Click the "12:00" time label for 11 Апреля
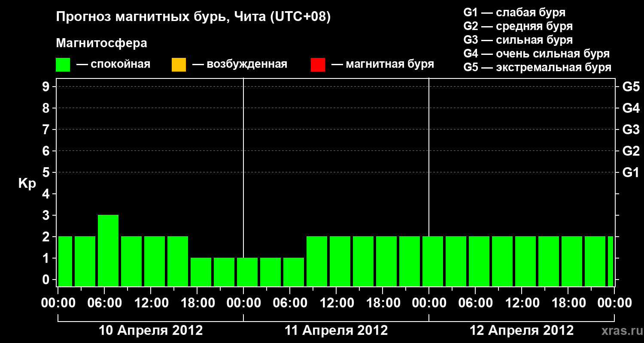 [x=336, y=303]
